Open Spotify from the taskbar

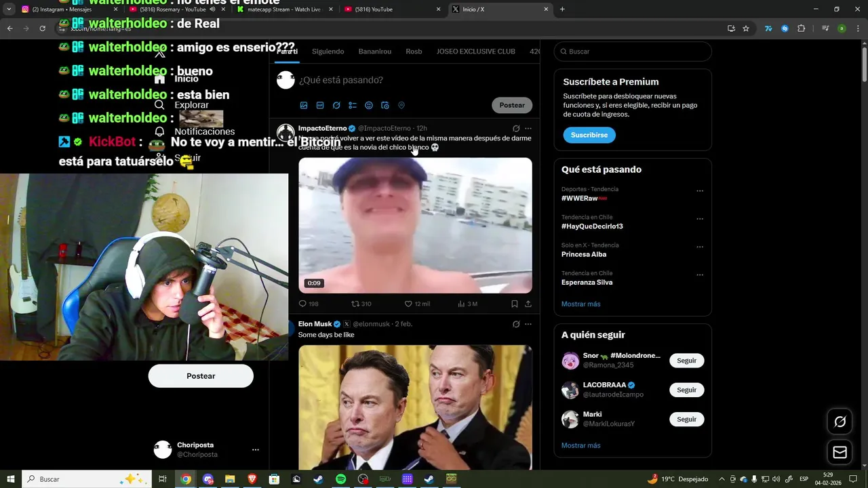tap(340, 479)
